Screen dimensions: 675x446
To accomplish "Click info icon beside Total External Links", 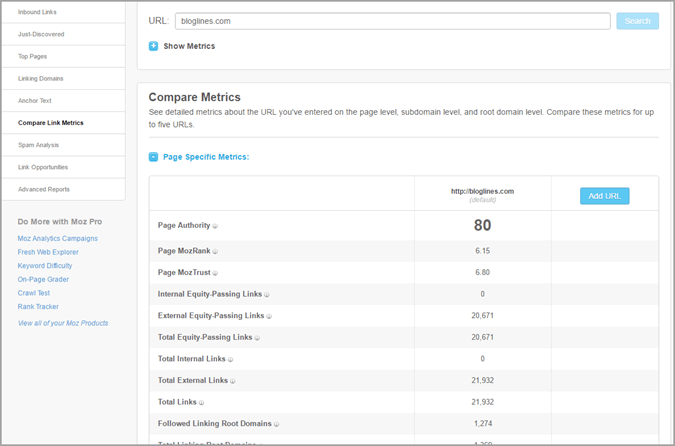I will coord(232,381).
